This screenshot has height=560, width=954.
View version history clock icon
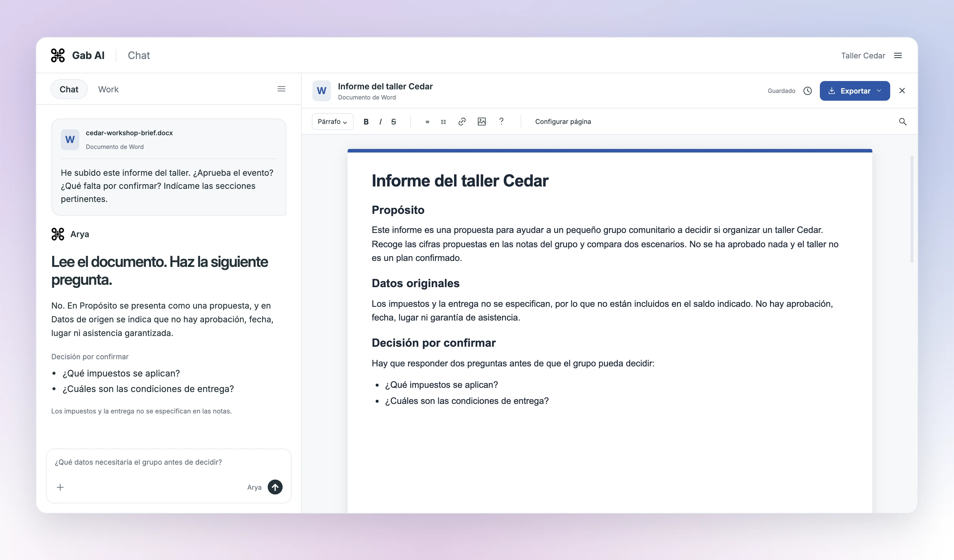808,91
